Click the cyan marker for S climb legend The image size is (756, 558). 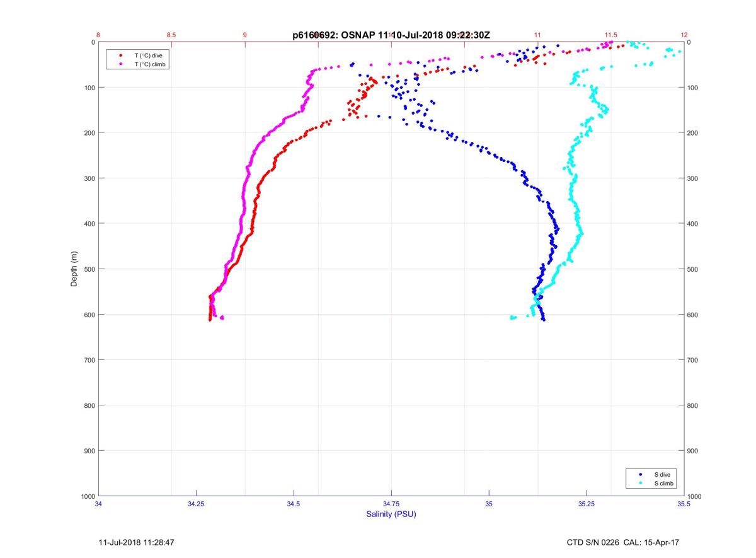click(640, 484)
